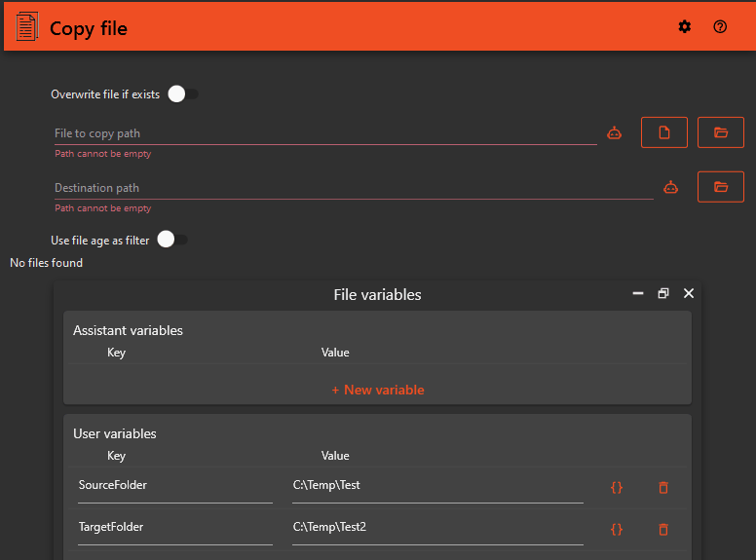Edit the SourceFolder key field
Viewport: 756px width, 560px height.
(174, 485)
